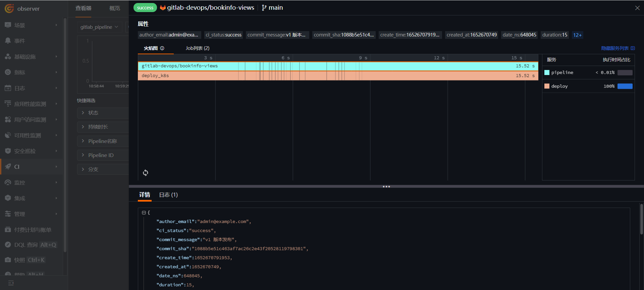Expand the 管理 submenu arrow

click(56, 214)
